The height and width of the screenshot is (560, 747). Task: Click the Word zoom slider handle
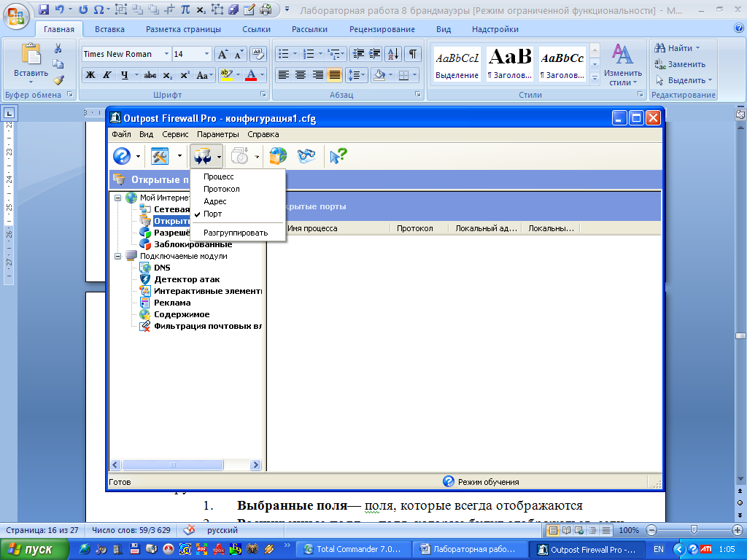pos(694,530)
